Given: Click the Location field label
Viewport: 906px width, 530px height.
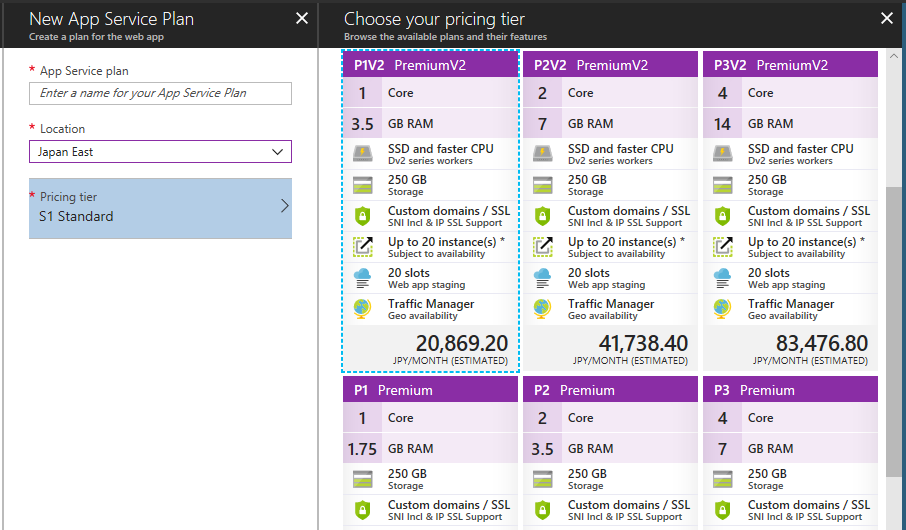Looking at the screenshot, I should point(62,129).
